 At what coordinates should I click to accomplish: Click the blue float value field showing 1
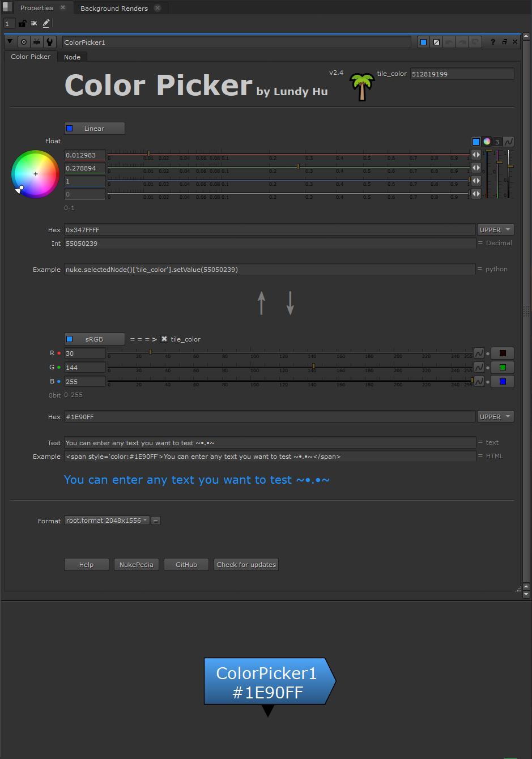click(85, 181)
